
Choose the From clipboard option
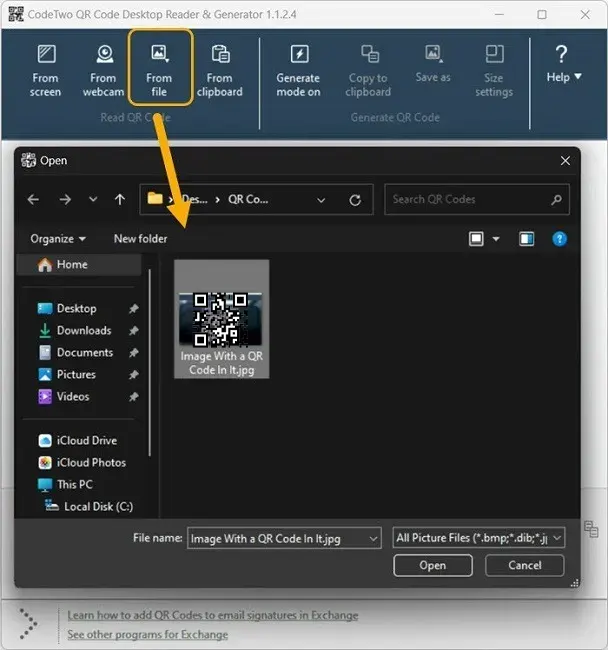coord(220,69)
